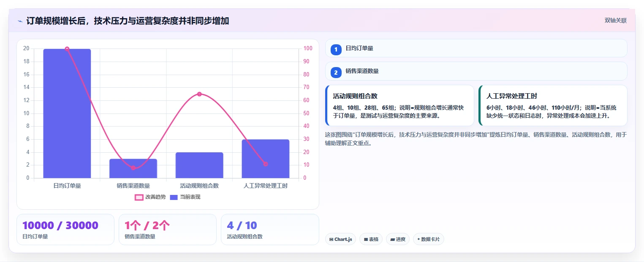Click the 双轴关联 label in header

pos(615,21)
